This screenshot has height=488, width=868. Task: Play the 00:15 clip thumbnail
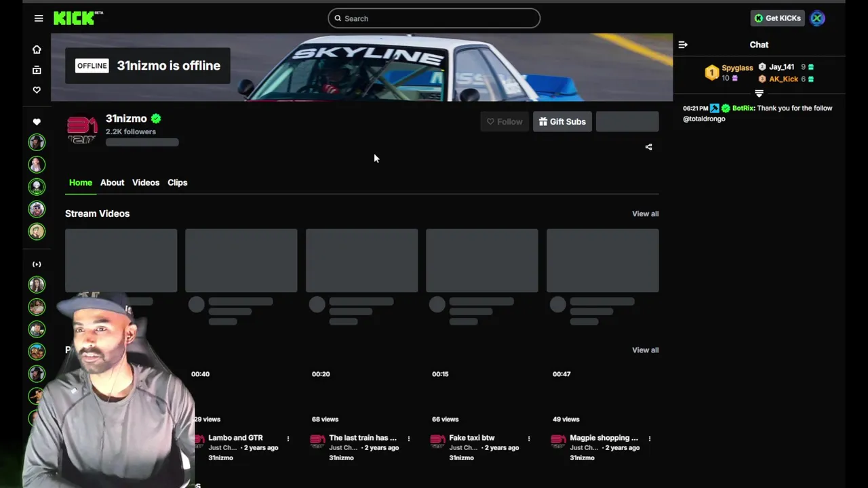[x=481, y=396]
